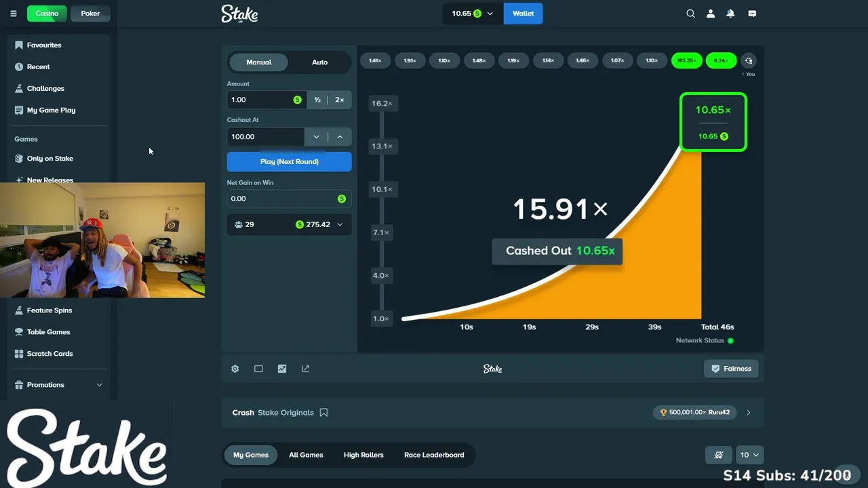
Task: Click the Favourites sidebar icon
Action: point(19,45)
